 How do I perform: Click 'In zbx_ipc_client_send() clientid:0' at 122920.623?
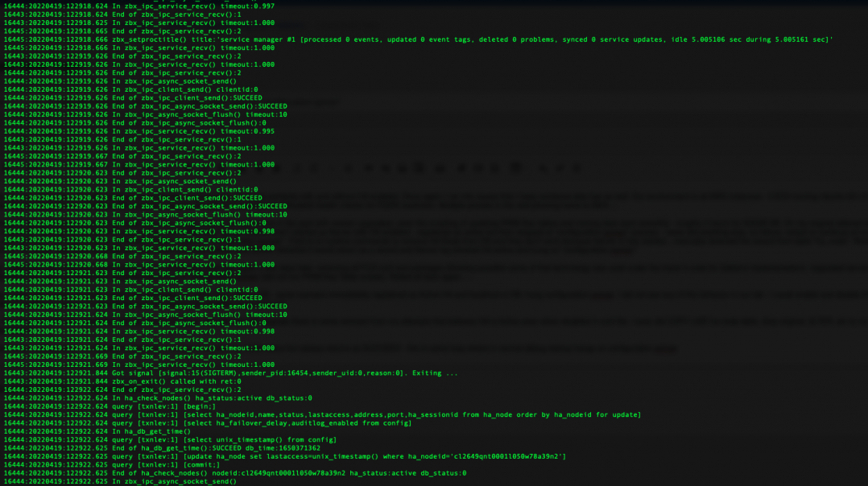pos(130,189)
